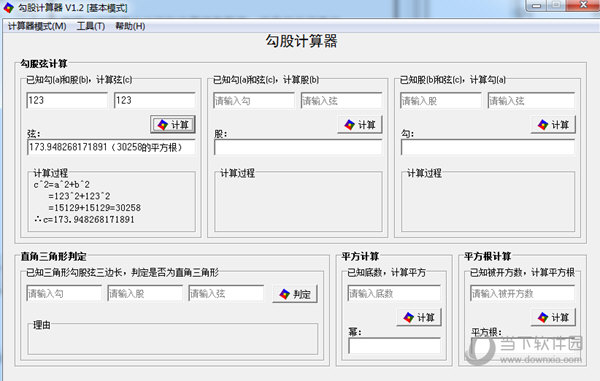The image size is (600, 381).
Task: Click the 股 result output field
Action: point(298,147)
